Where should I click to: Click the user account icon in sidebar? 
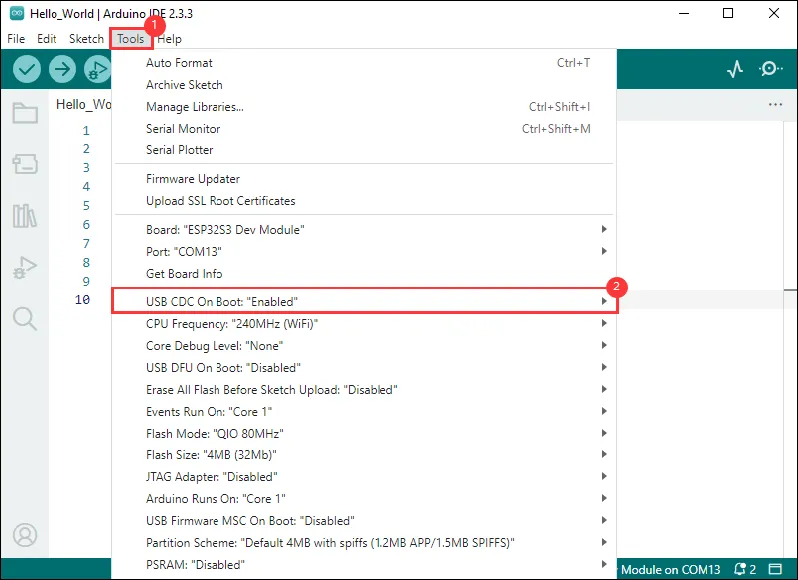(x=25, y=535)
